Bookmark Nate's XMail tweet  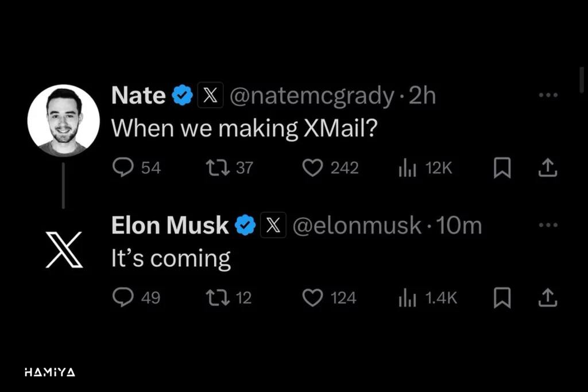pos(502,168)
